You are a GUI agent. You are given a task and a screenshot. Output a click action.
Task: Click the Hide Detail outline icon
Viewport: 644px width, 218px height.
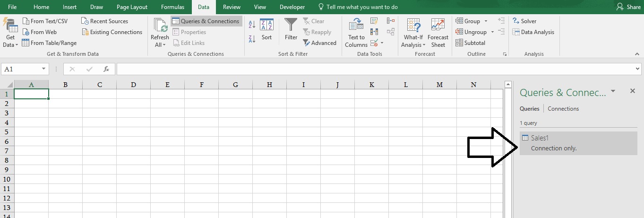pos(501,32)
